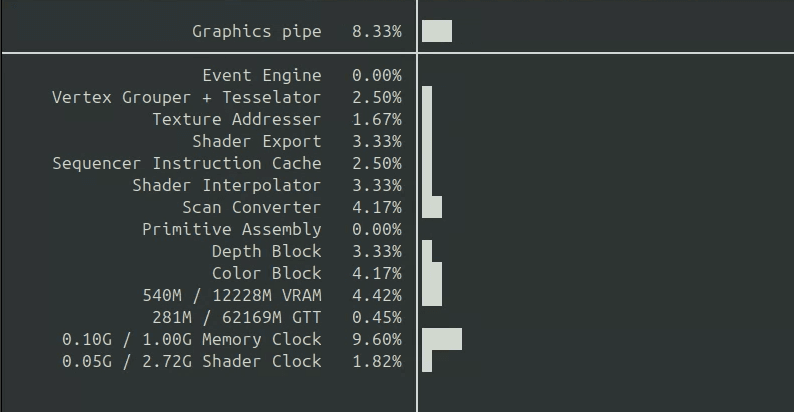Select the Shader Interpolator 3.33% value
794x412 pixels.
click(x=376, y=185)
